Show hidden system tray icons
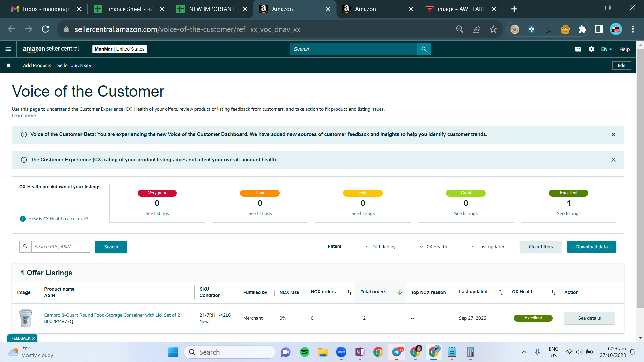 (524, 352)
